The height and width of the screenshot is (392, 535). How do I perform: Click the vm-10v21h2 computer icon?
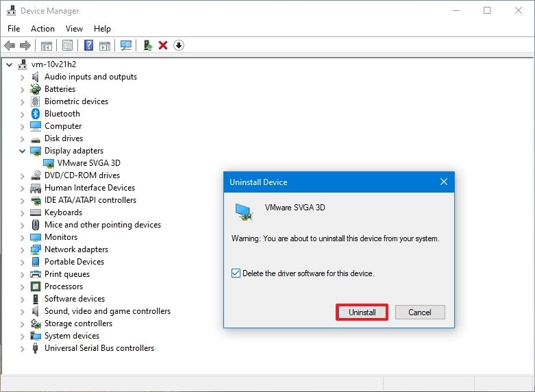pyautogui.click(x=23, y=64)
